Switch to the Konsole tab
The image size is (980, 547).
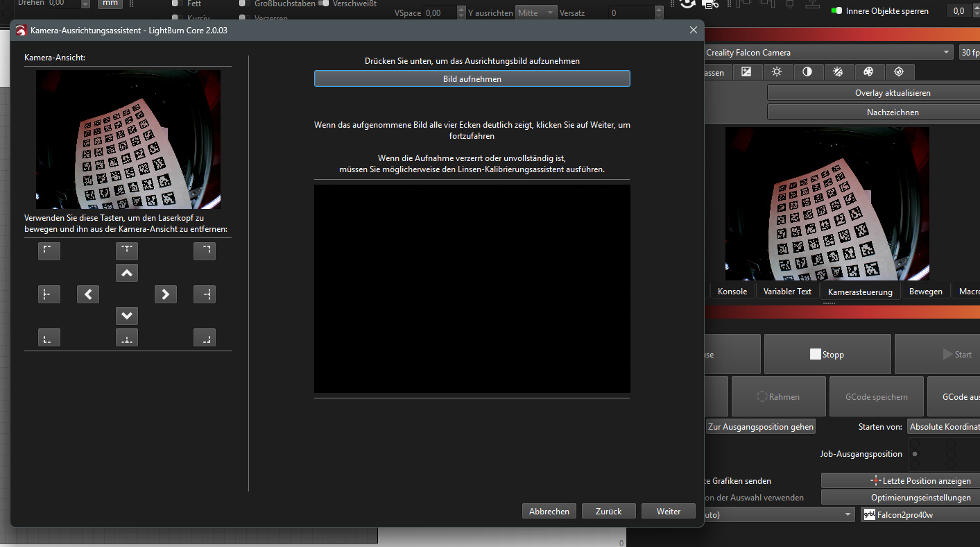point(732,292)
